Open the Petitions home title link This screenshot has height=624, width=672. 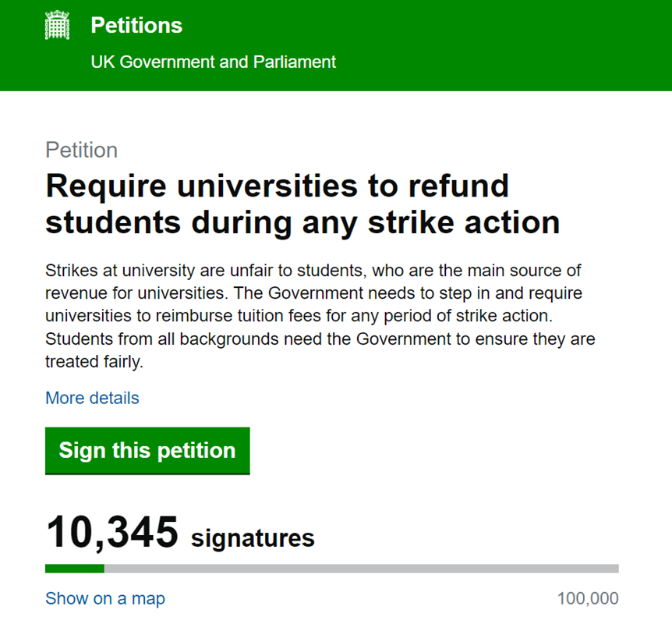[136, 25]
